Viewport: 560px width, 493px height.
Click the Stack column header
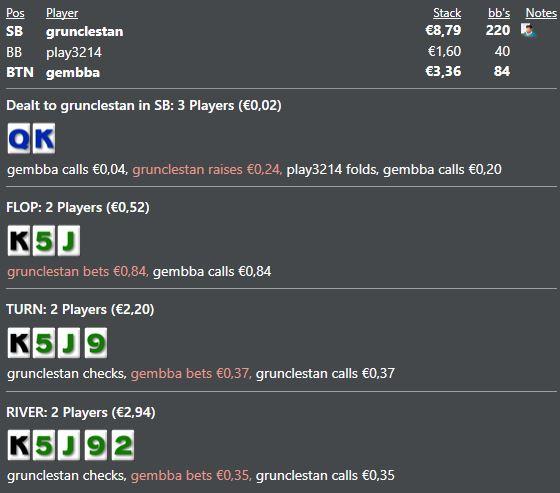[x=447, y=13]
